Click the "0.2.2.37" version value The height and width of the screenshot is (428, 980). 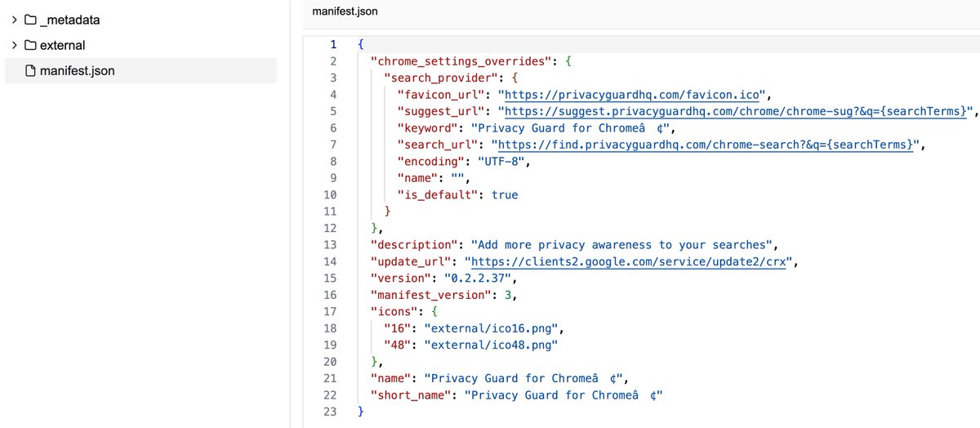(x=478, y=278)
